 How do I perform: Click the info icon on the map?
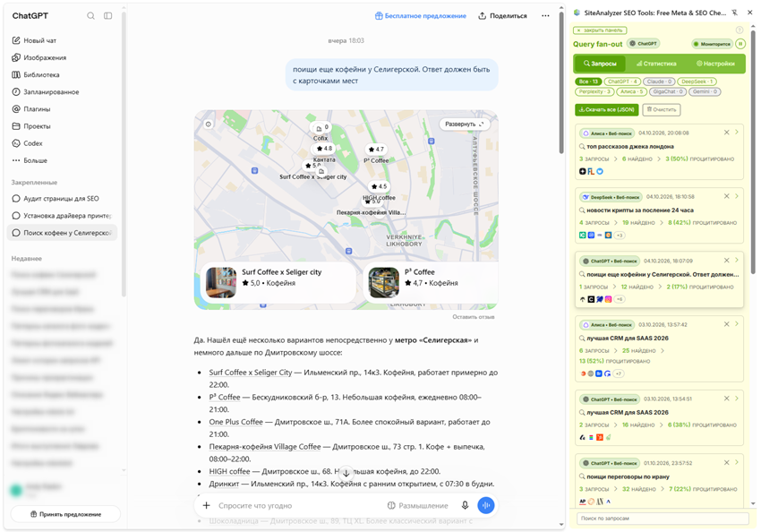(209, 124)
